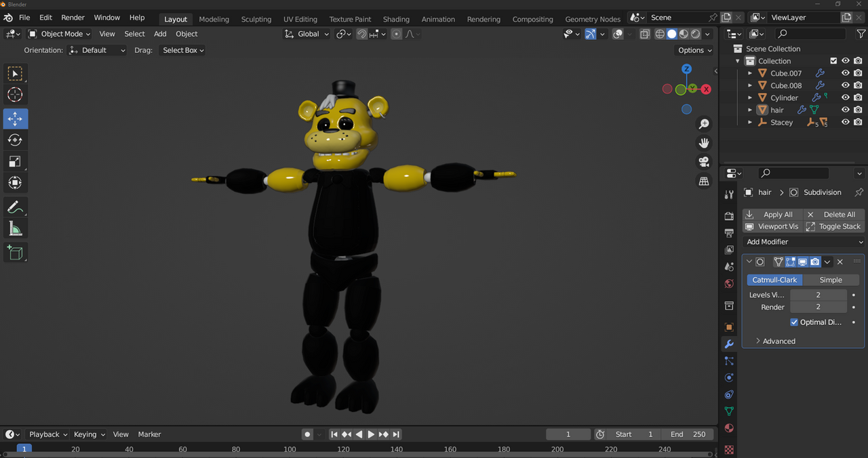
Task: Enable wireframe viewport shading
Action: point(660,34)
